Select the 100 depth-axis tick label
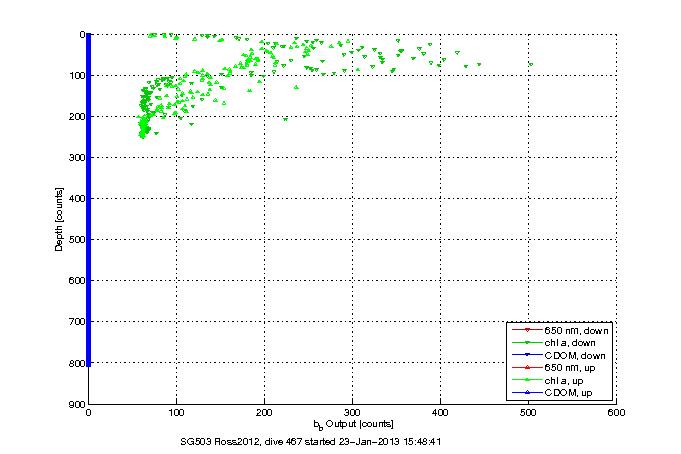 point(76,76)
